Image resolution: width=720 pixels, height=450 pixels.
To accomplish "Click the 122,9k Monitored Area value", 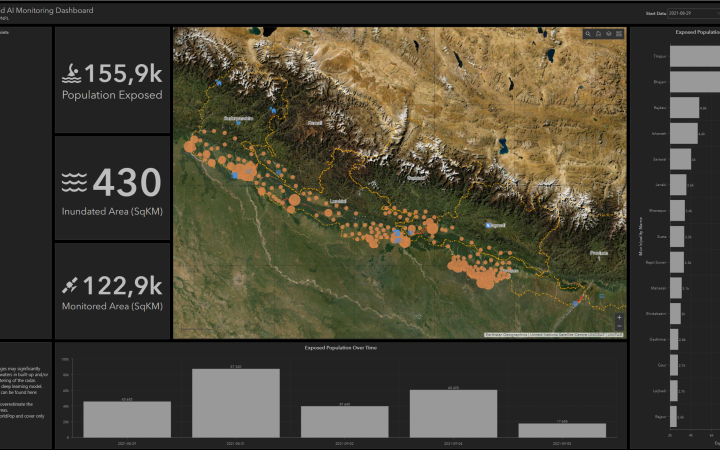I will (123, 286).
